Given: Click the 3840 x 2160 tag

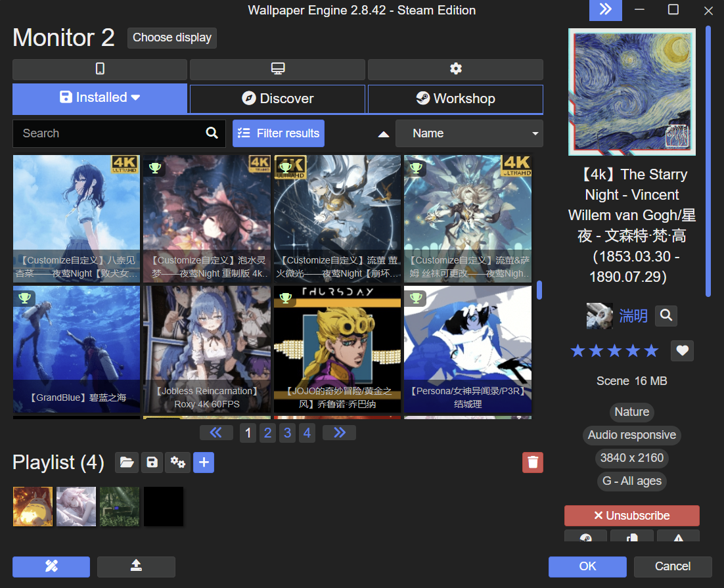Looking at the screenshot, I should [631, 458].
